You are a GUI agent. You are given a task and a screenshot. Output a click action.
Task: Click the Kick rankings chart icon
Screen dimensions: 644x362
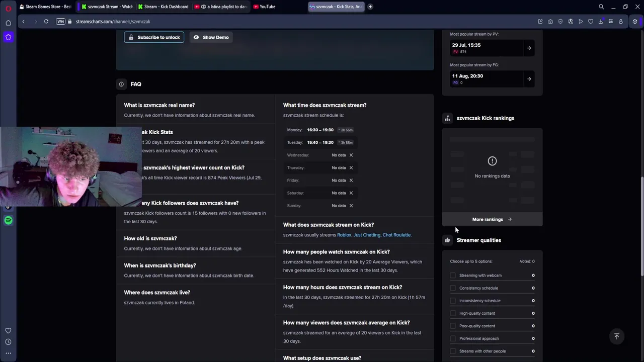(447, 118)
